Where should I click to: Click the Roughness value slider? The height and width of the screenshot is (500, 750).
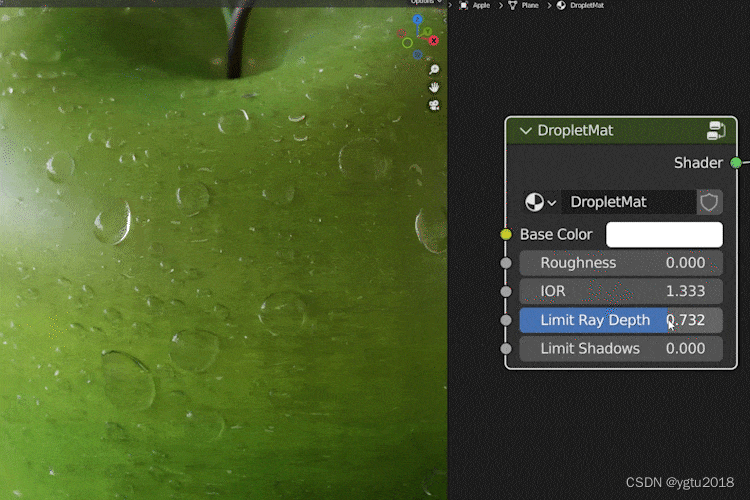click(621, 263)
